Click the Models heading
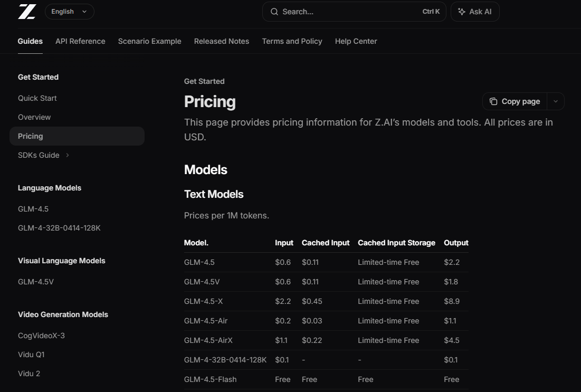Viewport: 581px width, 392px height. click(206, 170)
